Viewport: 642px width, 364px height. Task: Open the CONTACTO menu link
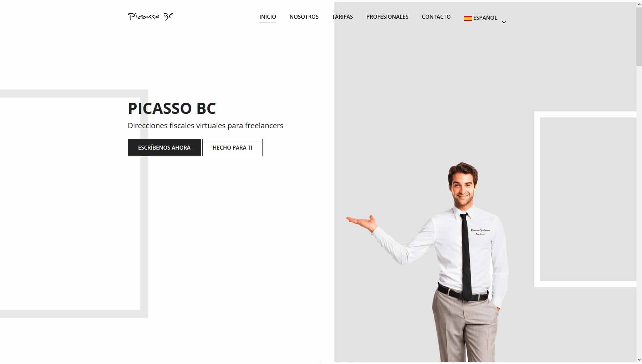[436, 17]
